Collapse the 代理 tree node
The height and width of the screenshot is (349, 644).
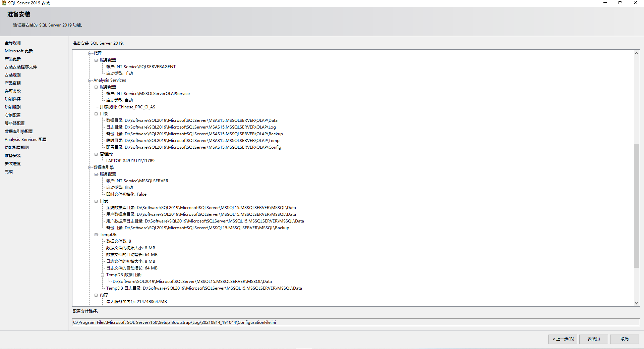point(90,53)
